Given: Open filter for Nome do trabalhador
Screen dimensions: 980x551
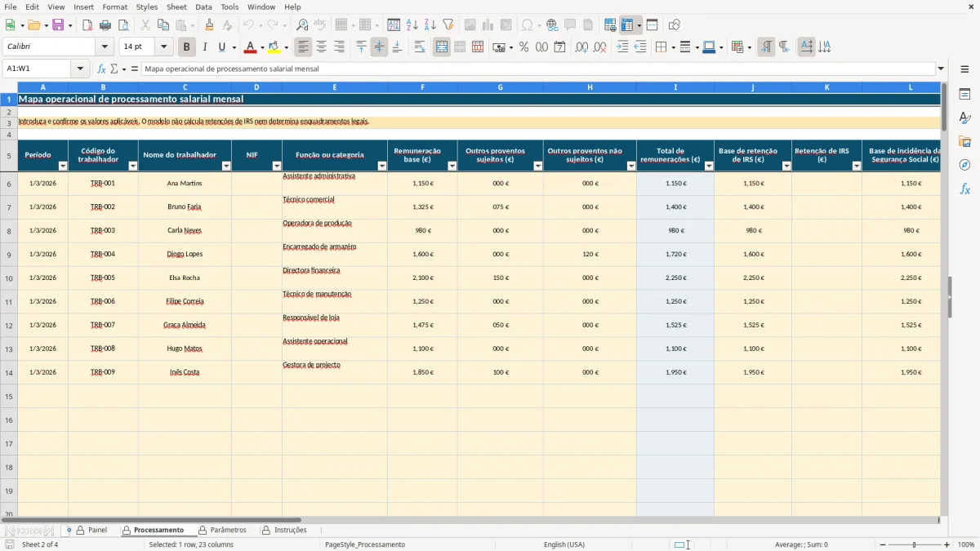Looking at the screenshot, I should point(226,166).
